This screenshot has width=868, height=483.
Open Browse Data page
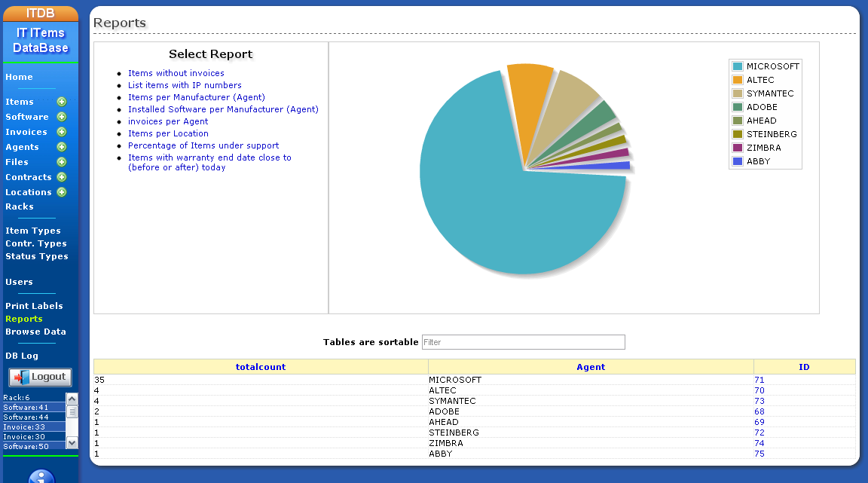(35, 332)
